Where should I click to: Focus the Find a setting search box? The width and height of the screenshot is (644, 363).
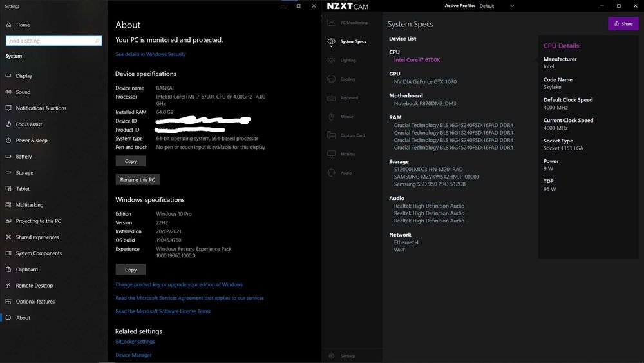[54, 41]
